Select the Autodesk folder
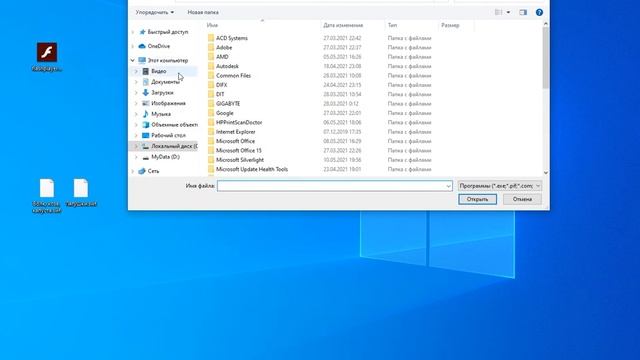Image resolution: width=640 pixels, height=360 pixels. pyautogui.click(x=227, y=66)
